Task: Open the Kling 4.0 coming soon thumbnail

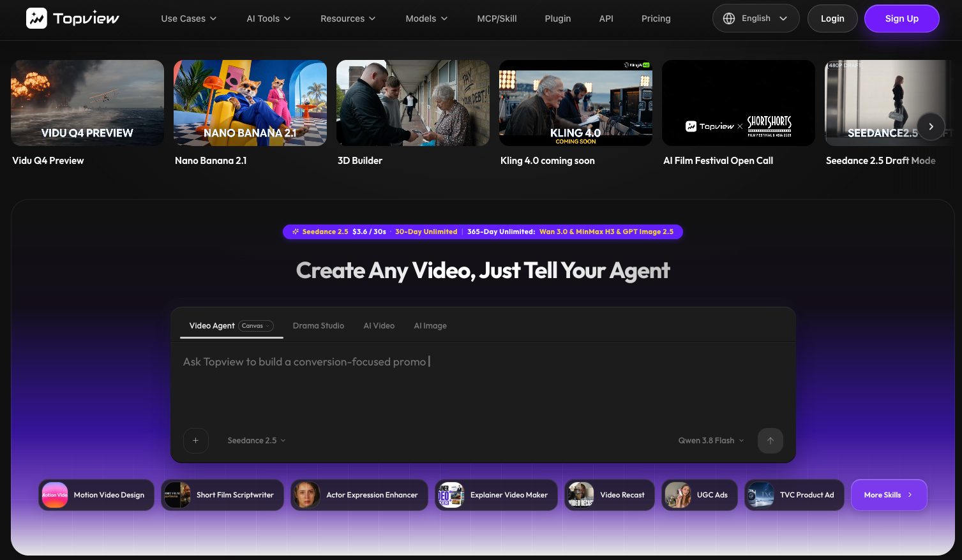Action: click(x=576, y=103)
